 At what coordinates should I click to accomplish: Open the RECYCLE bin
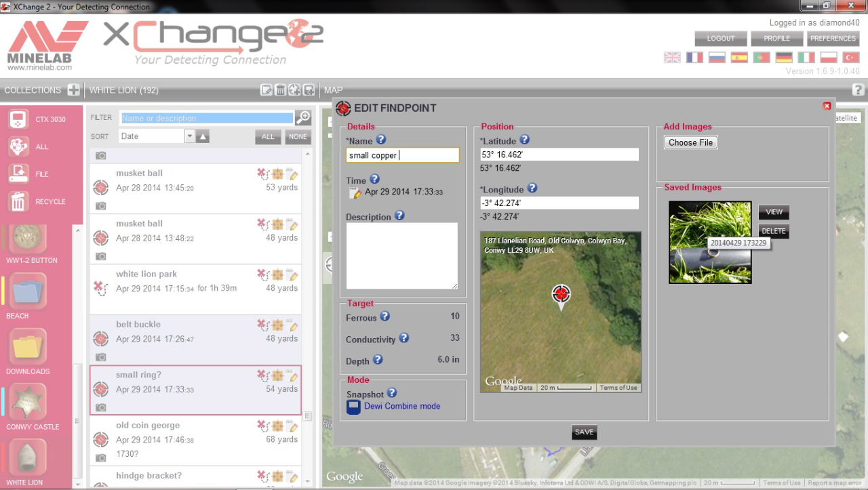(18, 201)
